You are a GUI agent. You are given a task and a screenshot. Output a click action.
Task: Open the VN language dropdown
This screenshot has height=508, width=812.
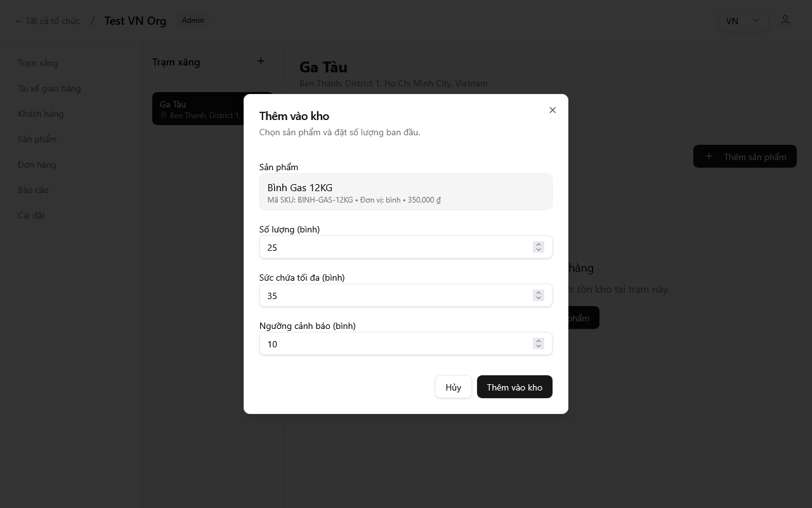pos(742,20)
